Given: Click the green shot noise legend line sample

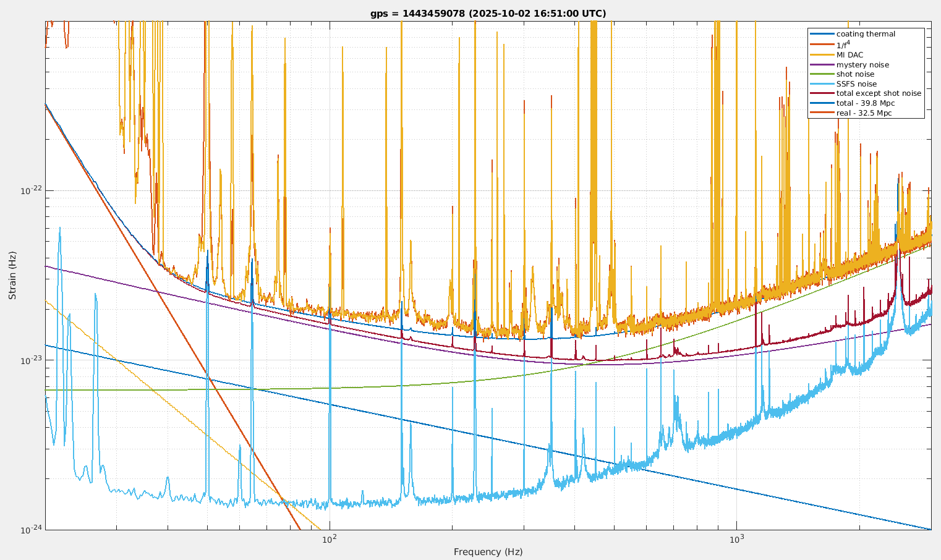Looking at the screenshot, I should click(x=822, y=74).
